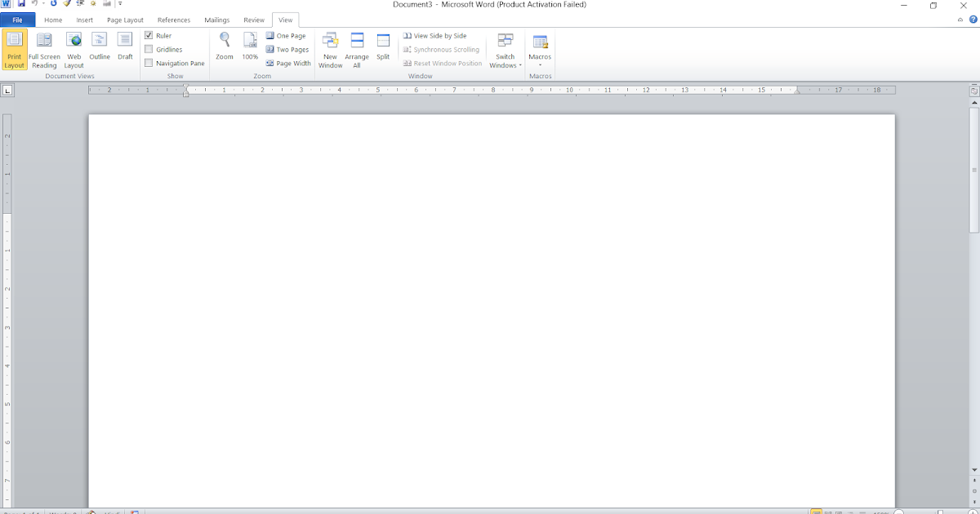
Task: Open Quick Access Toolbar customization menu
Action: coord(120,5)
